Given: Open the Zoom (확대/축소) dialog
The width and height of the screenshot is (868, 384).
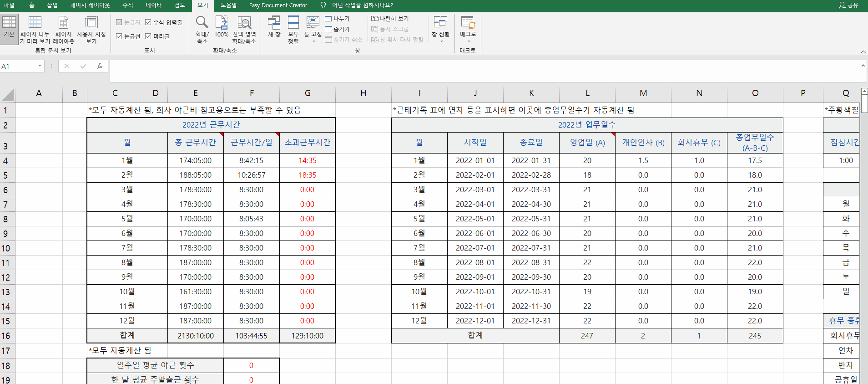Looking at the screenshot, I should (202, 30).
